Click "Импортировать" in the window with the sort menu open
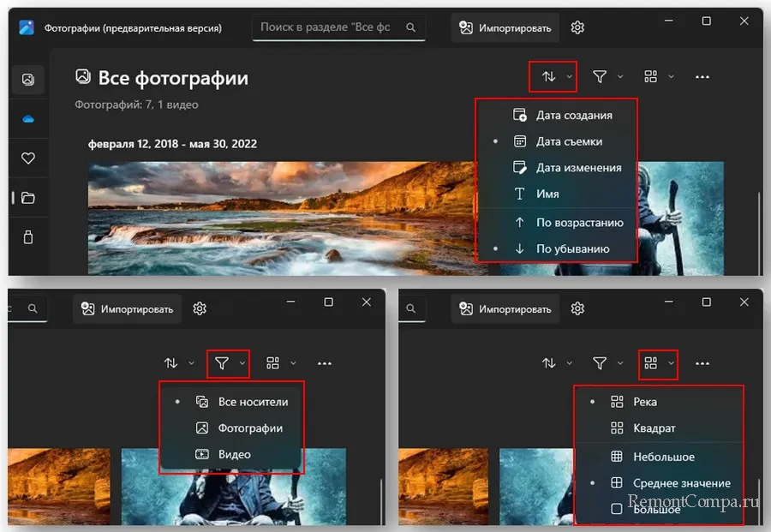This screenshot has width=771, height=532. 505,28
